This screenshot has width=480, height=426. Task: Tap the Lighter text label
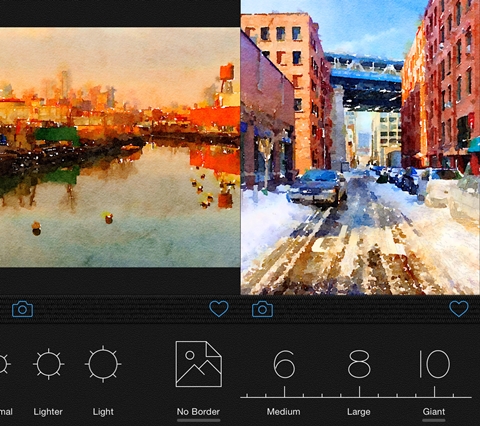click(x=48, y=412)
